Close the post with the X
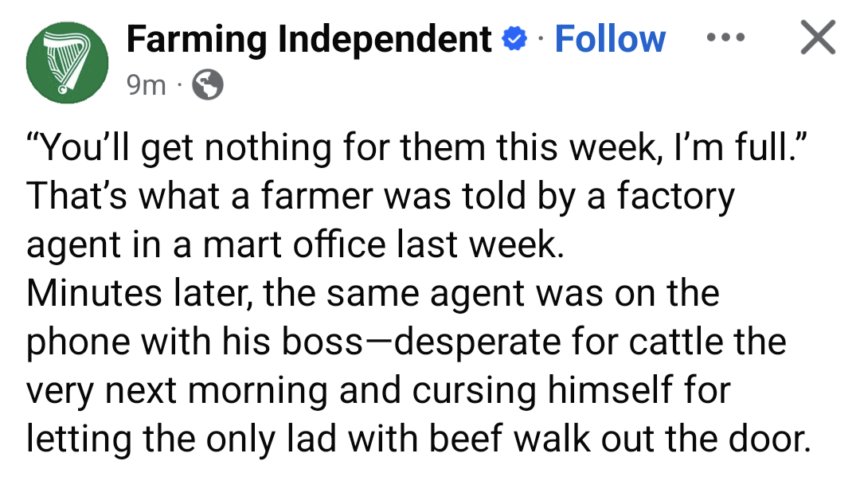Screen dimensions: 860x504 [818, 38]
